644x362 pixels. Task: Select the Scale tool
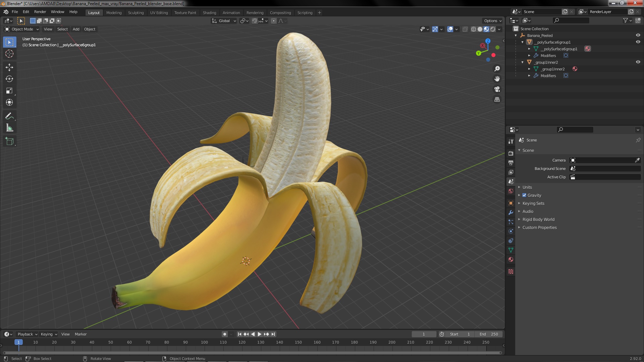click(9, 90)
